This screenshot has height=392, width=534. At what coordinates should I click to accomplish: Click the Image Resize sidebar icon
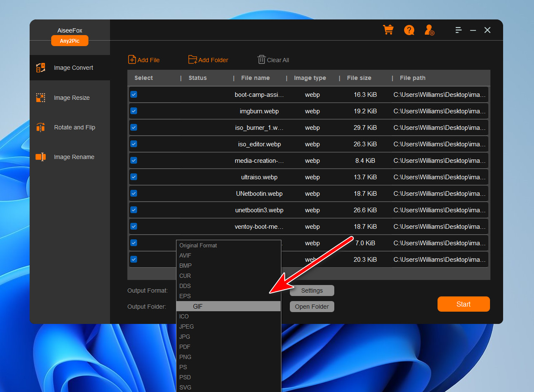coord(41,98)
